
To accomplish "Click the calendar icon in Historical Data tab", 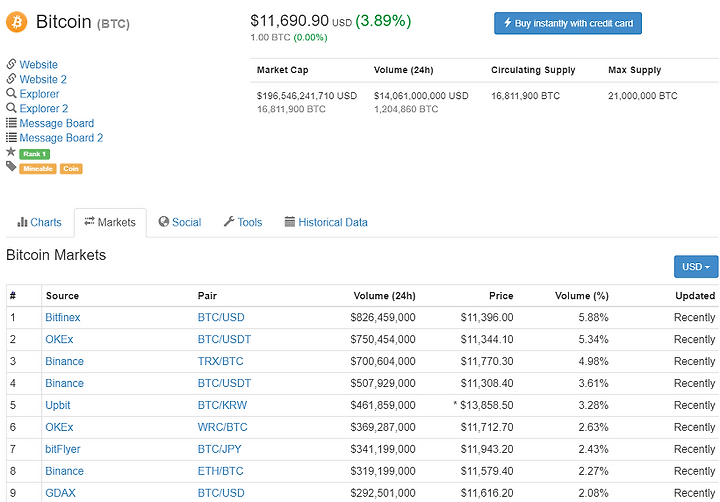I will [290, 222].
